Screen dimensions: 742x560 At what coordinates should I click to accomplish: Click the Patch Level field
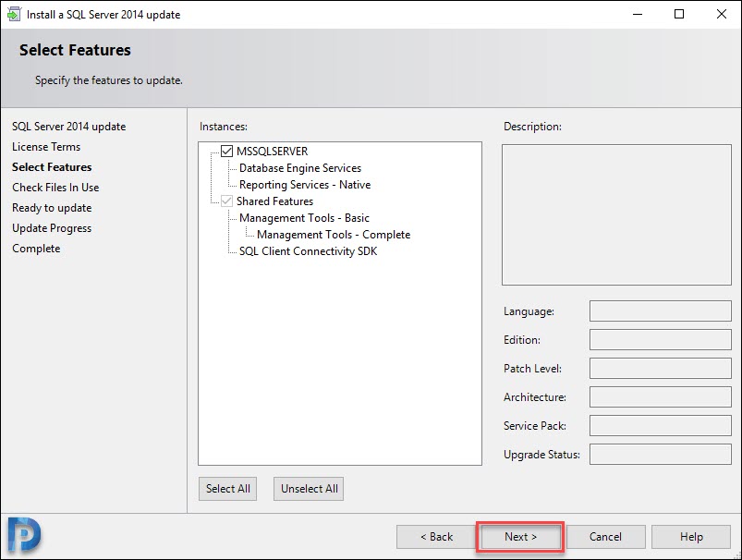(660, 369)
